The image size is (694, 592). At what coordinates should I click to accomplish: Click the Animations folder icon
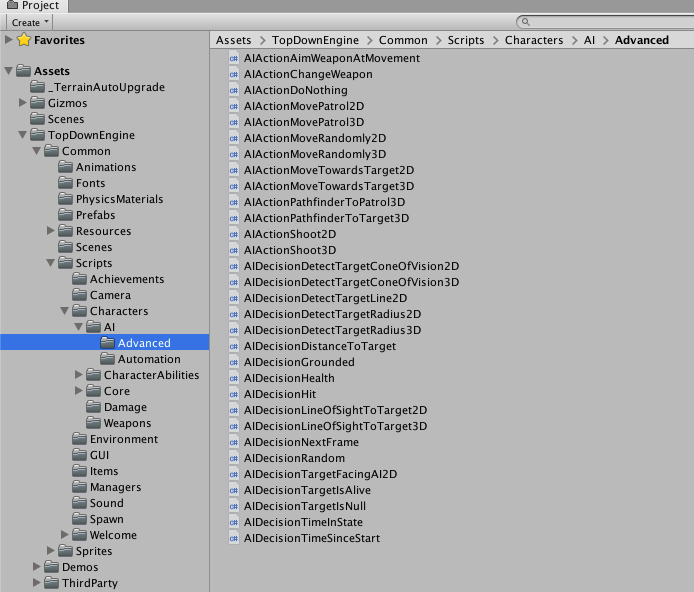click(x=66, y=167)
